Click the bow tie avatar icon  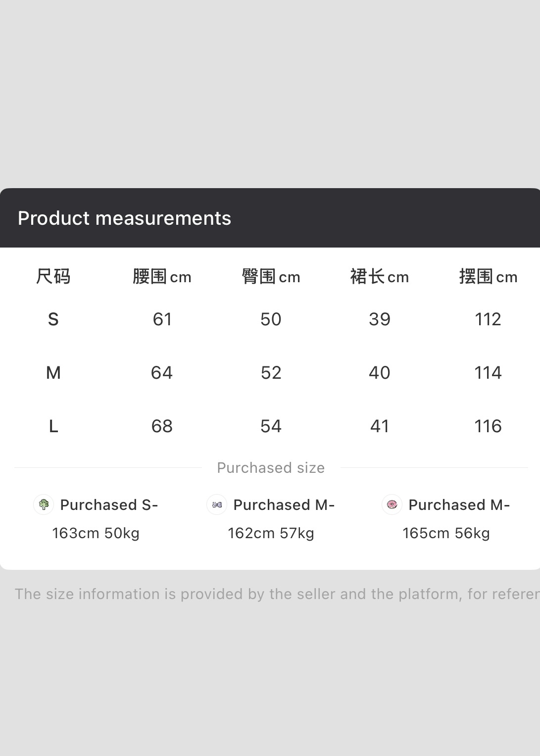point(217,504)
